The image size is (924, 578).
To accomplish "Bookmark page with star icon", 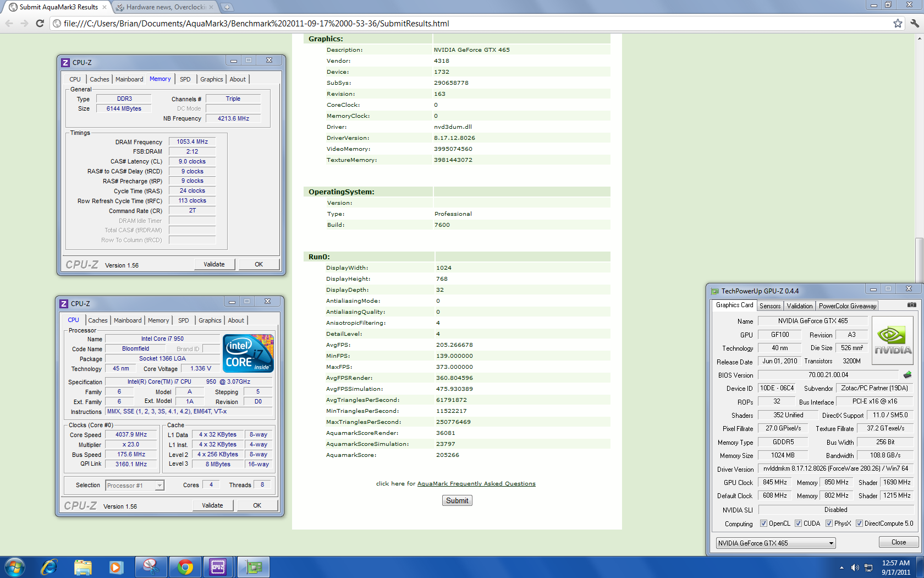I will pyautogui.click(x=898, y=23).
